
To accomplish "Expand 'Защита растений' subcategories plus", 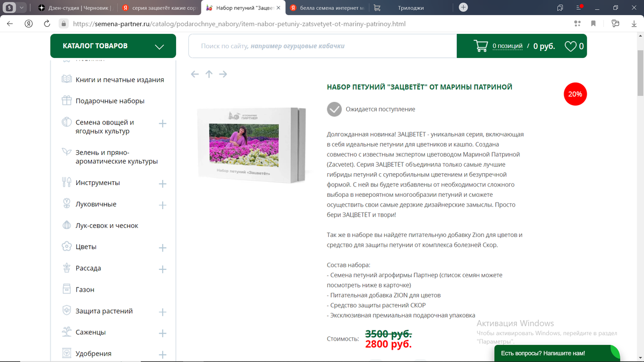I will pyautogui.click(x=163, y=313).
